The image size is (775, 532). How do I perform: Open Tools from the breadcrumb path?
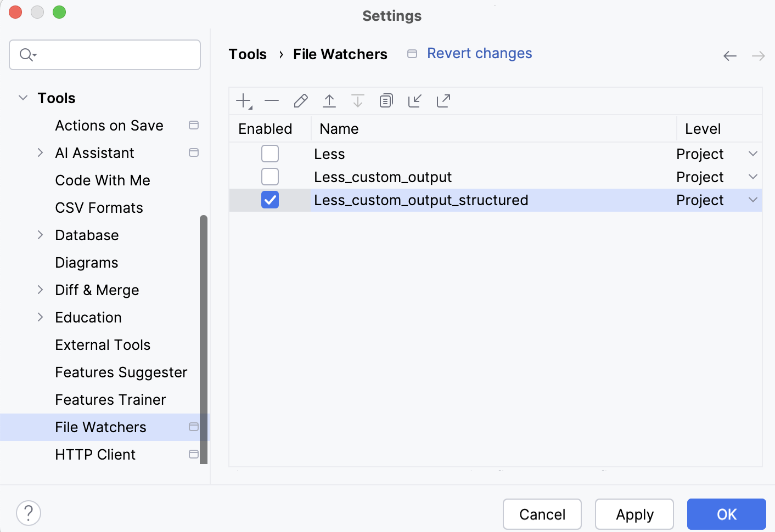pos(248,54)
